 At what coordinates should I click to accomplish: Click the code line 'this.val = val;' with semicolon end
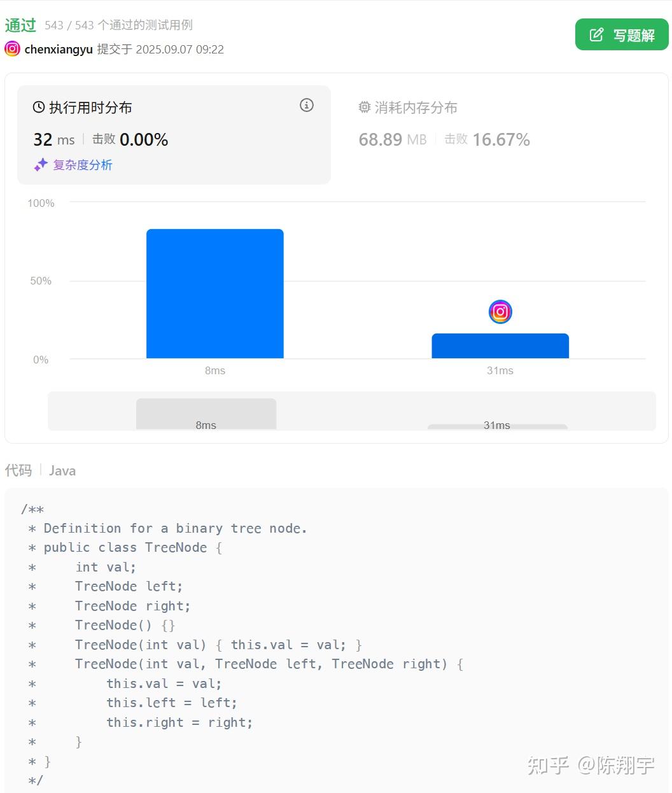[164, 684]
